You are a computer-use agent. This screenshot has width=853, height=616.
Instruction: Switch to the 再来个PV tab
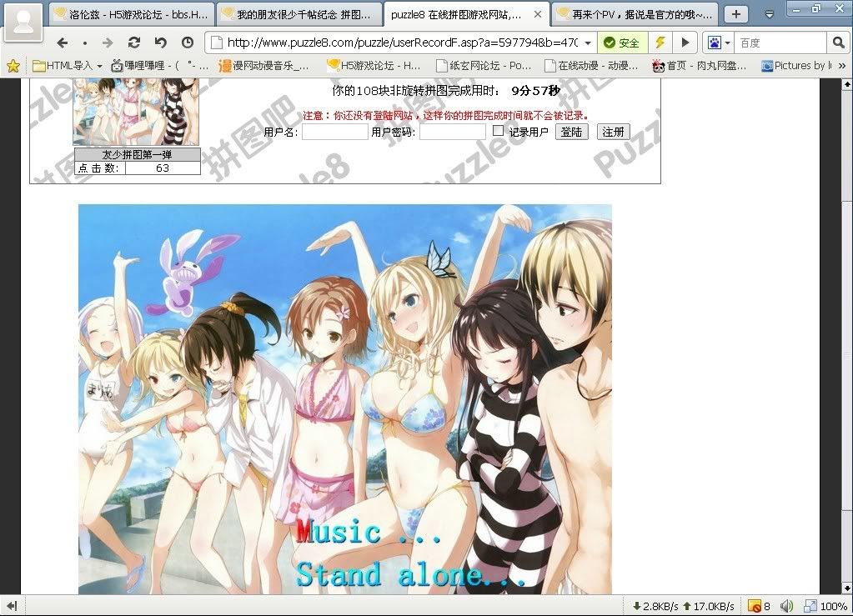pos(635,15)
